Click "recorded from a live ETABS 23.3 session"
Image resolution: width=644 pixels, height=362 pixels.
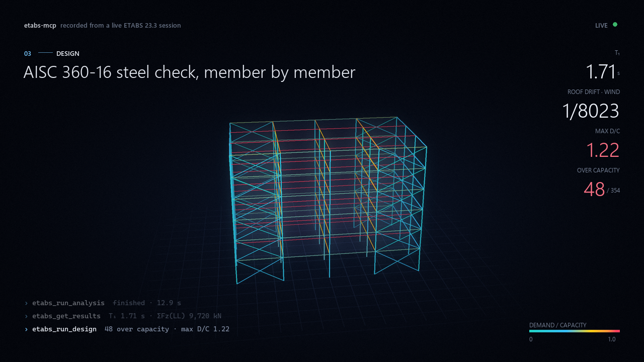coord(121,25)
